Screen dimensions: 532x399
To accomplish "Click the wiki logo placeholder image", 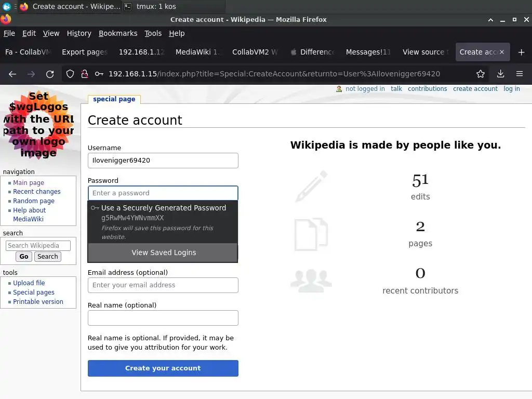I will click(x=38, y=125).
